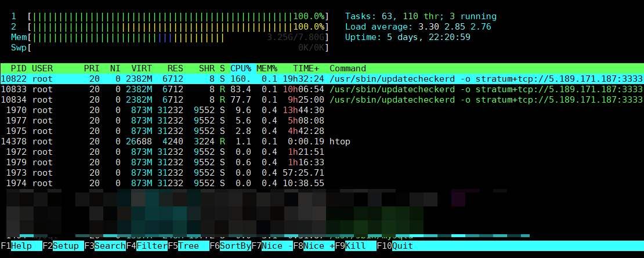This screenshot has height=258, width=644.
Task: Sort by the CPU% column header
Action: coord(240,68)
